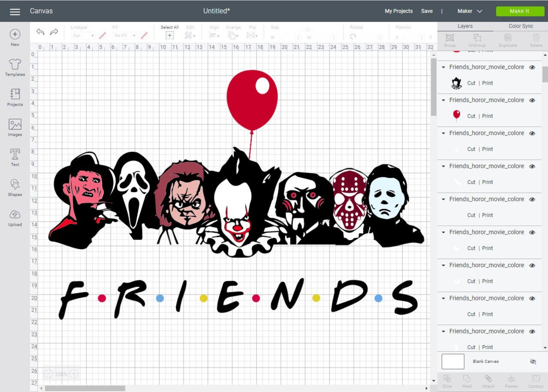Viewport: 548px width, 392px height.
Task: Zoom in on the canvas
Action: (x=74, y=374)
